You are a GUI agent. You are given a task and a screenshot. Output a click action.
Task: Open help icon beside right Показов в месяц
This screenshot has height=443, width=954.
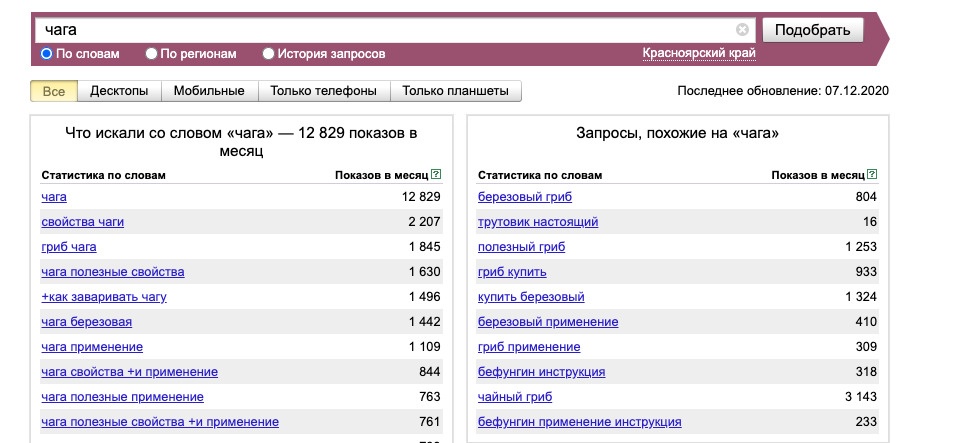tap(872, 175)
